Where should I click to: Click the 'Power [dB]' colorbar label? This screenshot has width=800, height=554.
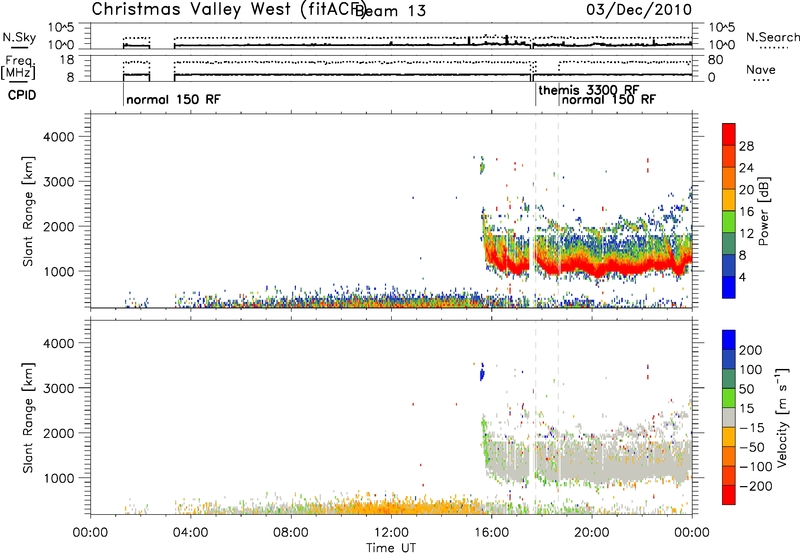[x=764, y=211]
